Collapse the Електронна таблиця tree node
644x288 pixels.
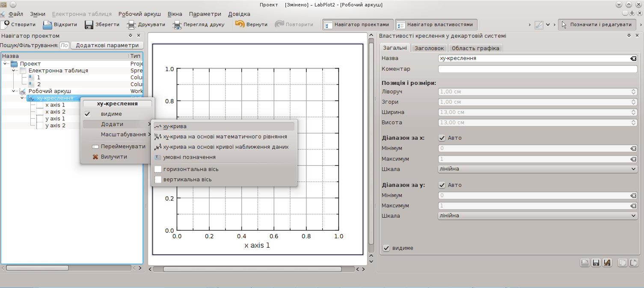point(13,71)
